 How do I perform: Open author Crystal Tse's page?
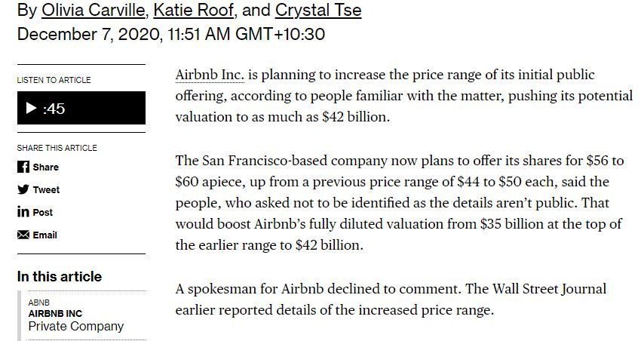[x=318, y=11]
